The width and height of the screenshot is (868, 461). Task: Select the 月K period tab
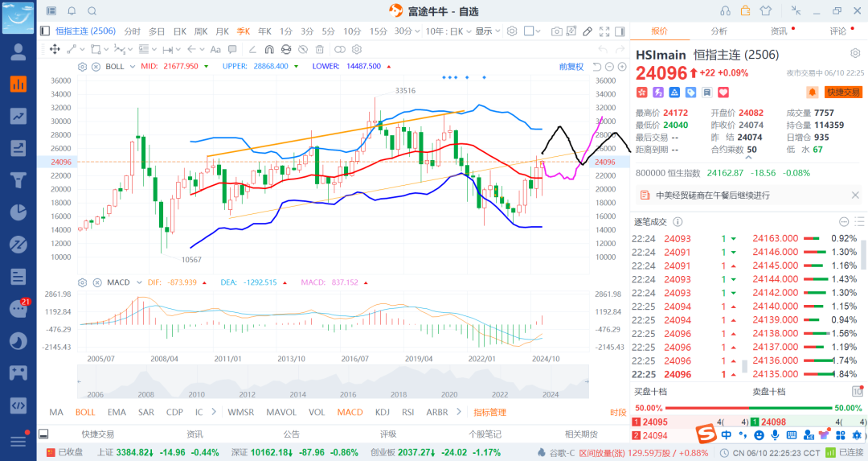point(222,31)
